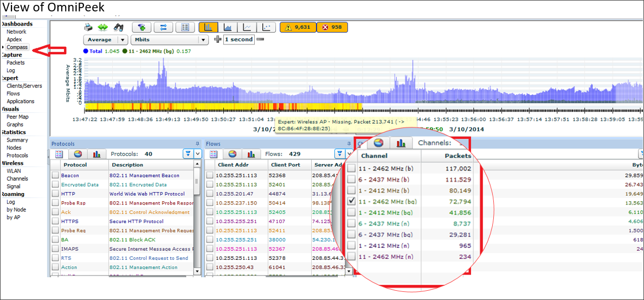Check the HTTP protocol checkbox
This screenshot has height=300, width=644.
55,194
